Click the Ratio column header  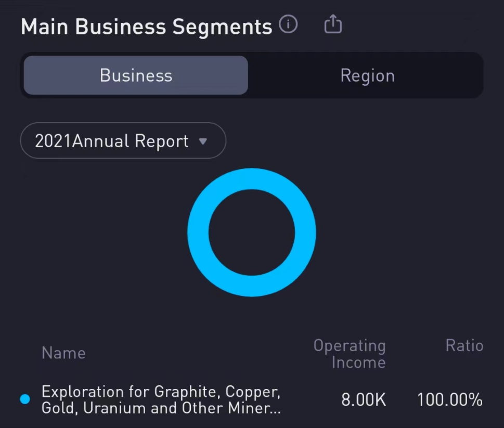464,346
